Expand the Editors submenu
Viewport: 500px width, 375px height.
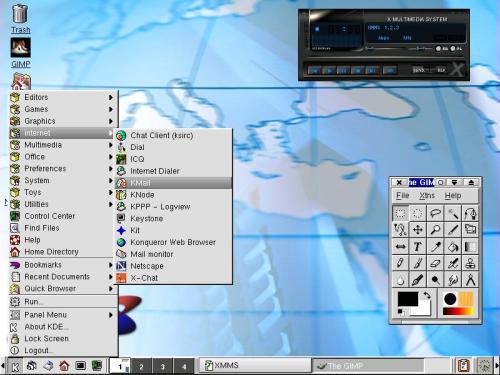(x=63, y=97)
